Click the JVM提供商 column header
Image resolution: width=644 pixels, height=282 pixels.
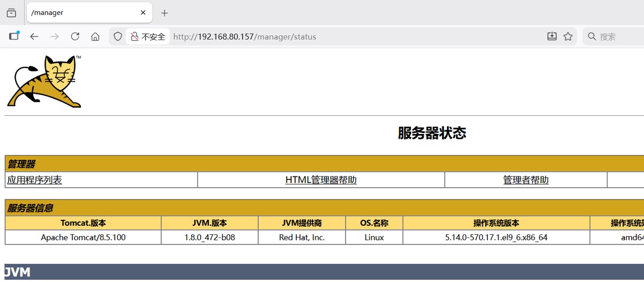302,223
